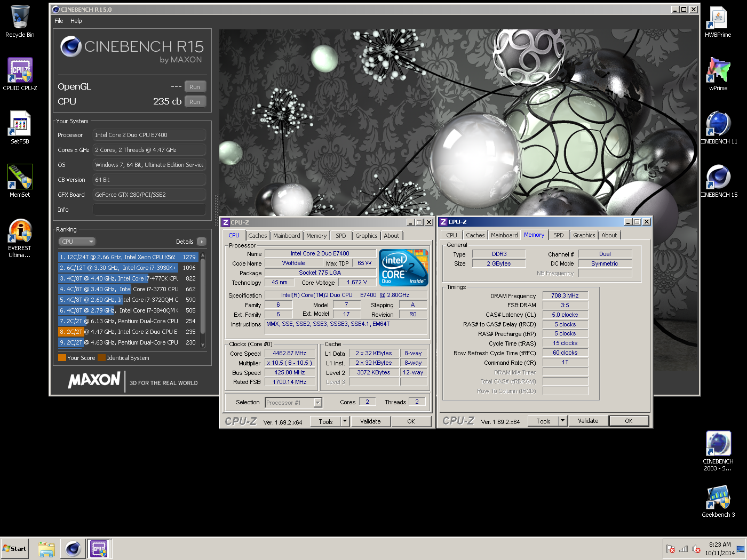Run the OpenGL benchmark
Viewport: 747px width, 560px height.
tap(195, 87)
